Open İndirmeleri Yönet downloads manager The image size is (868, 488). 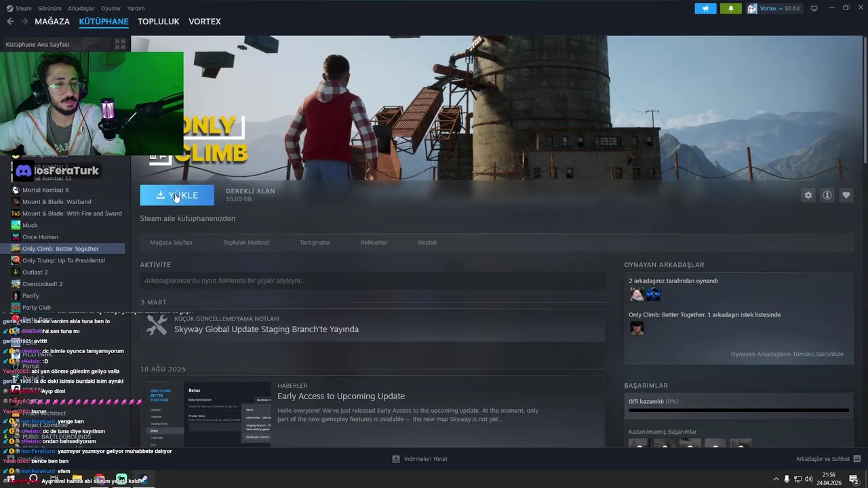click(x=425, y=459)
